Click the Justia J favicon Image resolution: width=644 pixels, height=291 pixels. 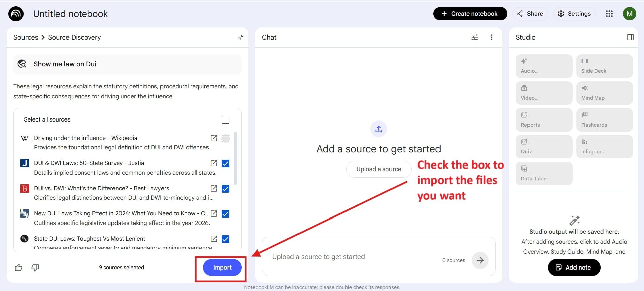pyautogui.click(x=25, y=163)
